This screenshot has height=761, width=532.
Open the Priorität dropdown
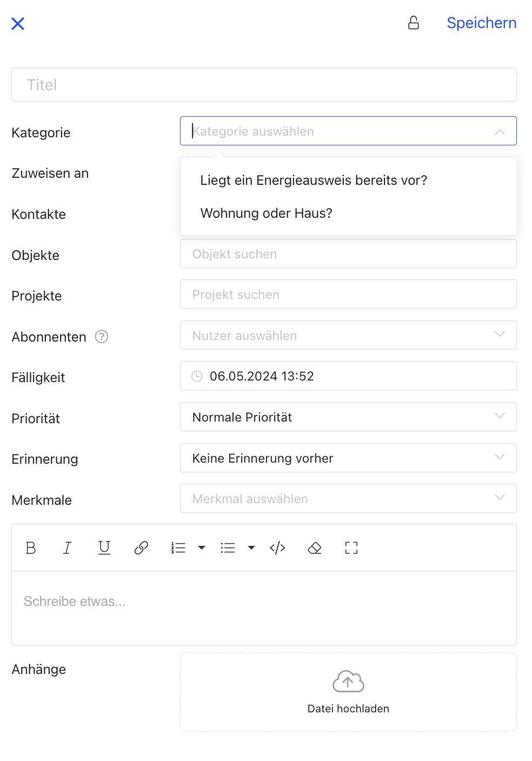pos(348,417)
